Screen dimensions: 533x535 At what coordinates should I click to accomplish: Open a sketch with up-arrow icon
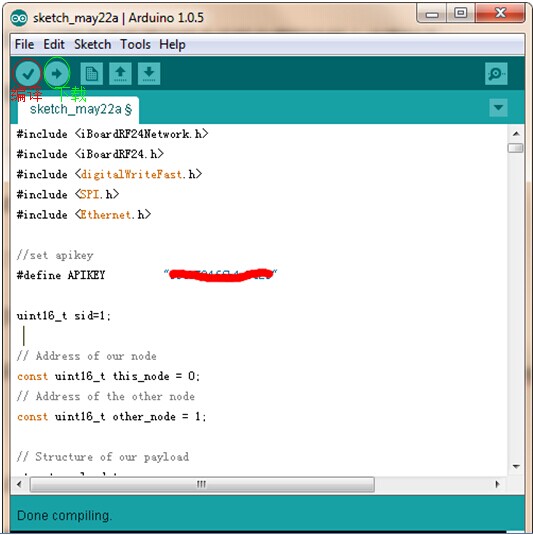(x=120, y=73)
